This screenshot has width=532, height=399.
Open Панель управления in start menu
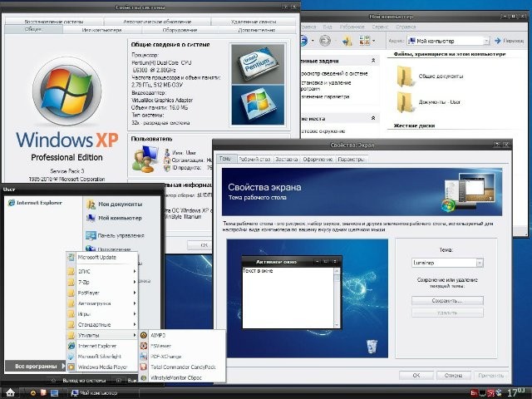tap(115, 235)
